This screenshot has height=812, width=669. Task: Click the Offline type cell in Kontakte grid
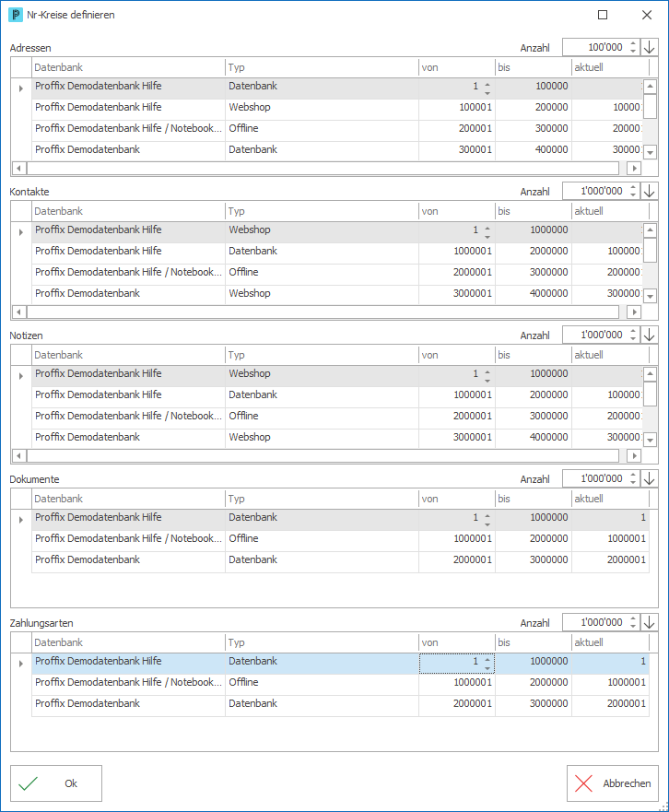(323, 273)
